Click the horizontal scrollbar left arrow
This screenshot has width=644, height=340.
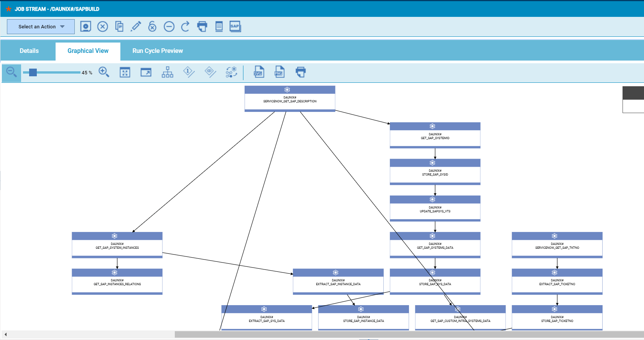5,335
